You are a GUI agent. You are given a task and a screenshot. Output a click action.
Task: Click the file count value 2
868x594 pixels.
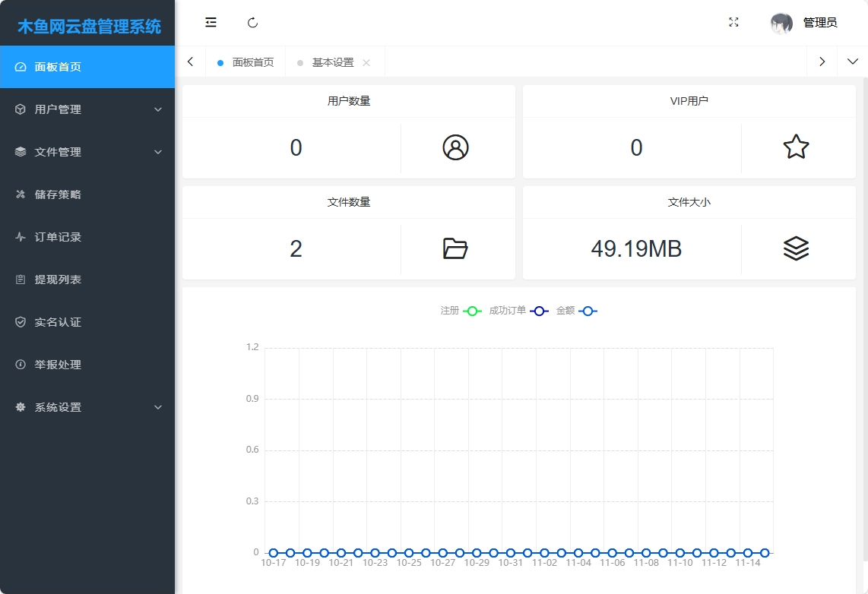[296, 249]
